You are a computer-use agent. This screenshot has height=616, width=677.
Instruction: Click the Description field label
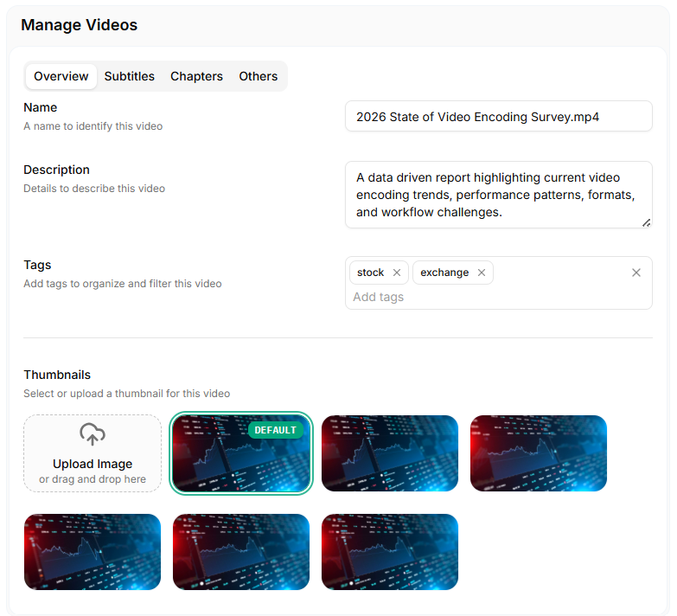(x=56, y=170)
